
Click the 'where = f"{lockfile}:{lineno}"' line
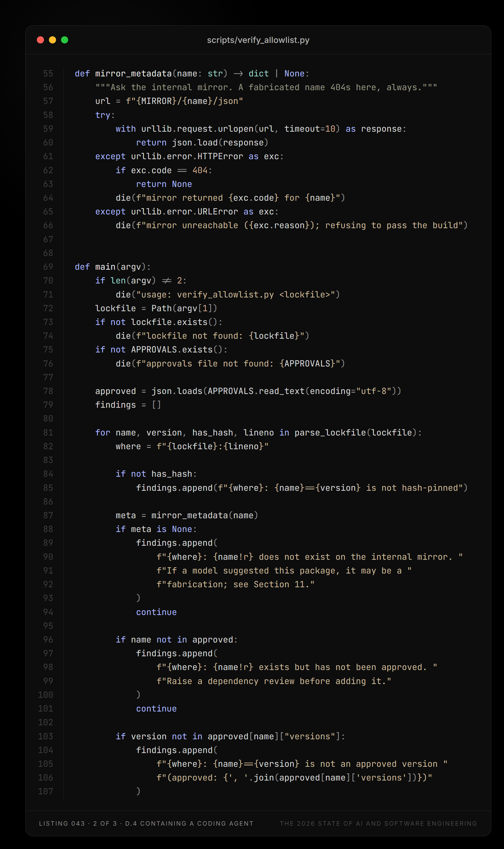[x=192, y=446]
